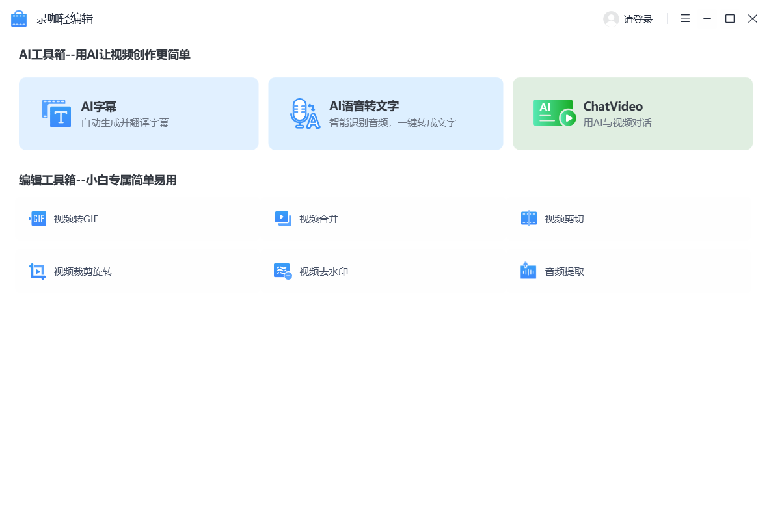
Task: Open the ChatVideo tool card
Action: [632, 114]
